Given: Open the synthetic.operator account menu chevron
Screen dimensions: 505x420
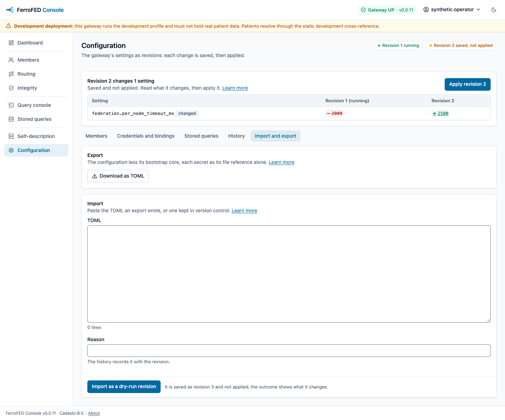Looking at the screenshot, I should point(478,9).
